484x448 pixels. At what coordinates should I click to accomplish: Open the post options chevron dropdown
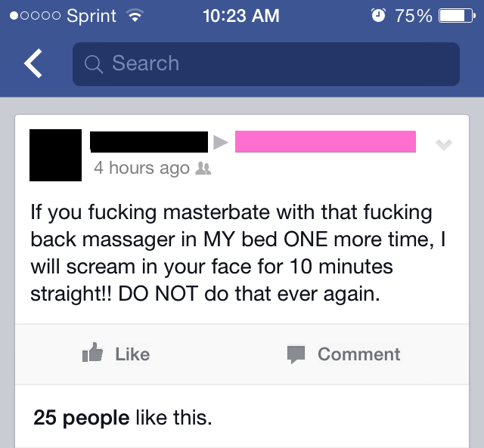point(444,144)
